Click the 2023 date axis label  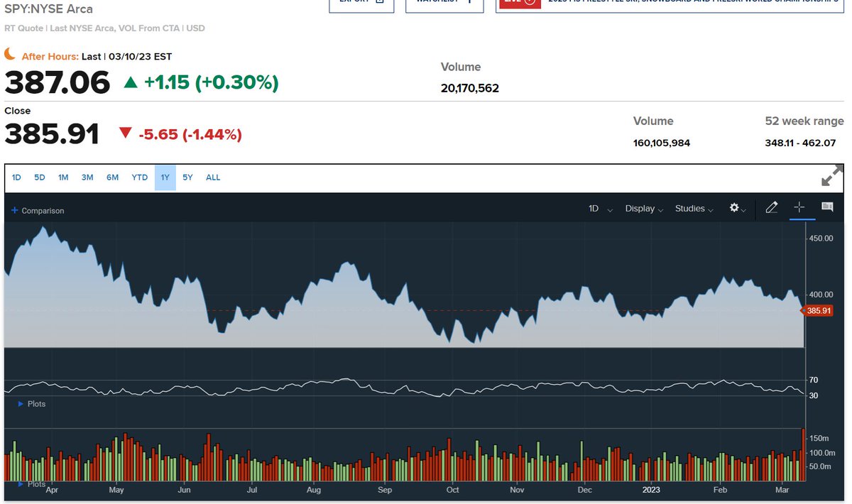tap(652, 490)
